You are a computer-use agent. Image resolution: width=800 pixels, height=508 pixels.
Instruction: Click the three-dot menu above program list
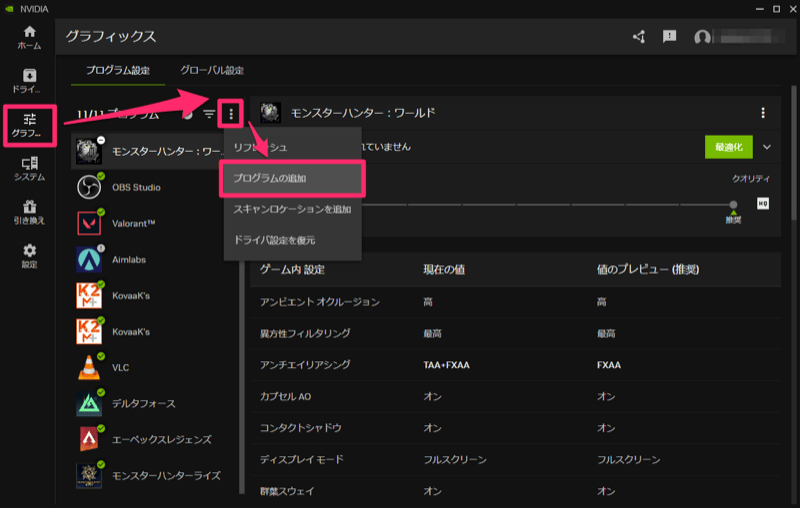point(231,114)
